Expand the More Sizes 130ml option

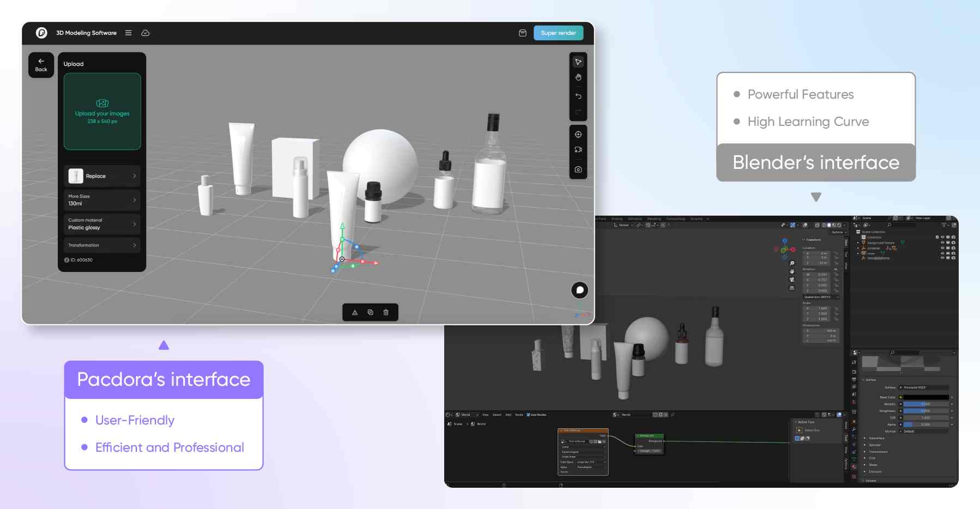click(x=102, y=200)
